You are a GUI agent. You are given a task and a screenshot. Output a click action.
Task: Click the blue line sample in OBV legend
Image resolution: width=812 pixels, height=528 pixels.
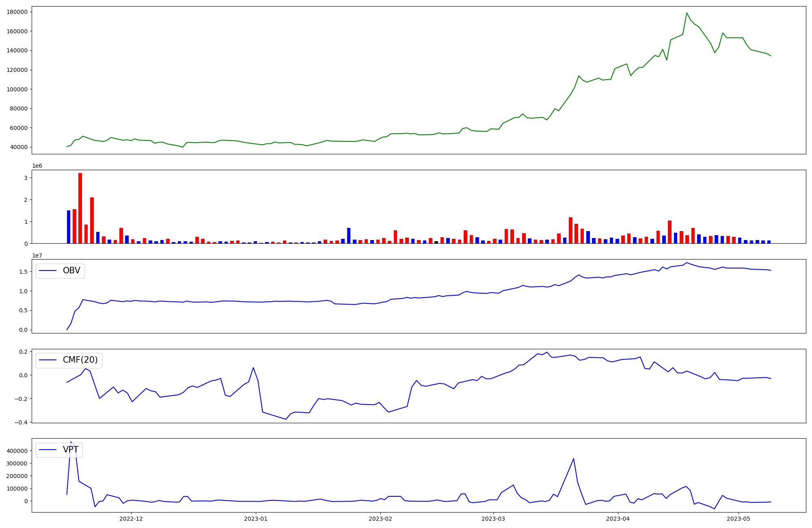pos(48,271)
